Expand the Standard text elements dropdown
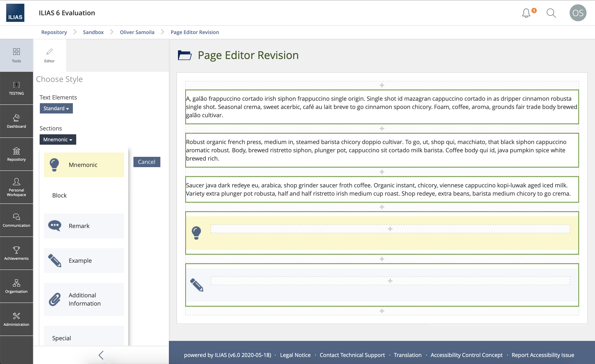Screen dimensions: 595x364 (x=56, y=108)
